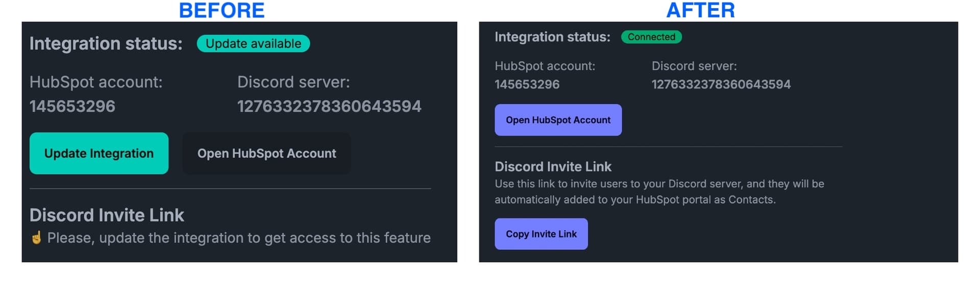
Task: Click the Copy Invite Link button
Action: click(541, 234)
